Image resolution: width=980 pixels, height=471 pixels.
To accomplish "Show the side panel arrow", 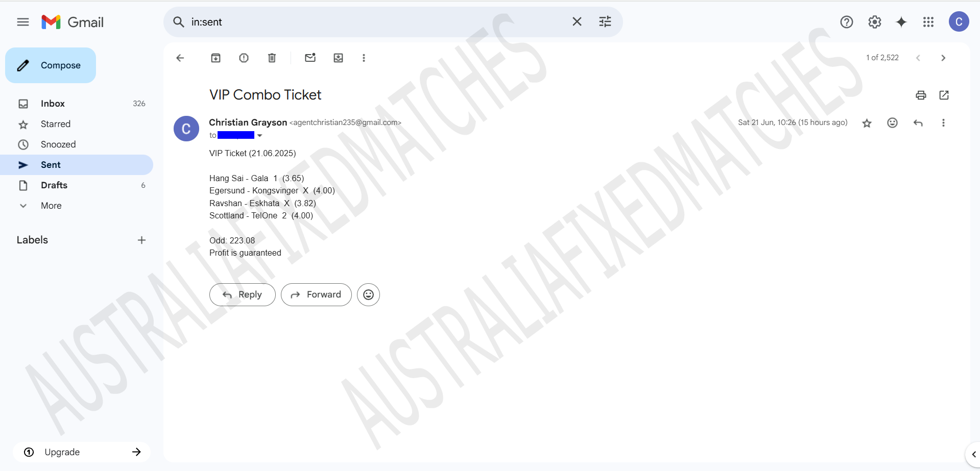I will click(x=973, y=454).
